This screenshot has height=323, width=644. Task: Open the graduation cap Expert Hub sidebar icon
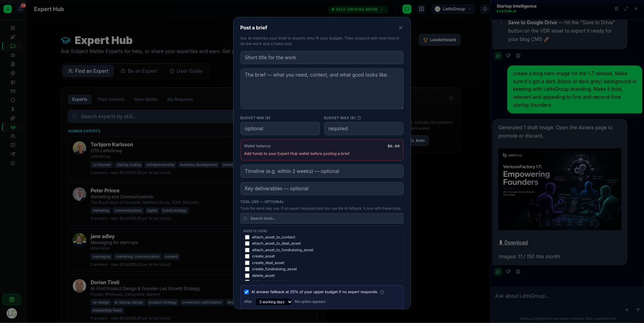[13, 127]
